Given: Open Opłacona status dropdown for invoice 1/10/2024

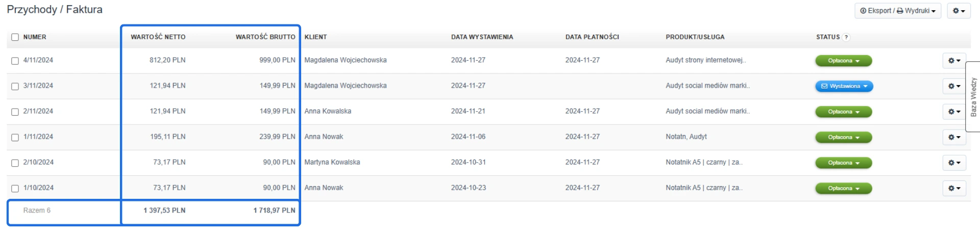Looking at the screenshot, I should [x=843, y=188].
